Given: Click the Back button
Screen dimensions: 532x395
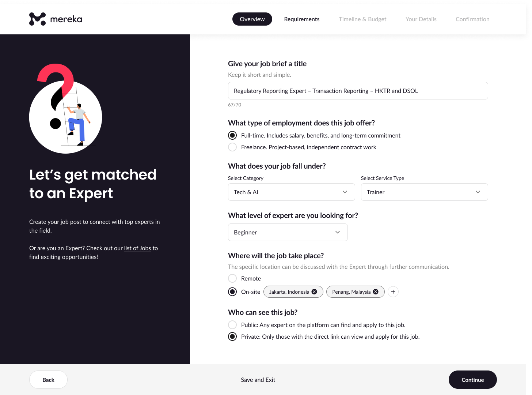Looking at the screenshot, I should (48, 380).
